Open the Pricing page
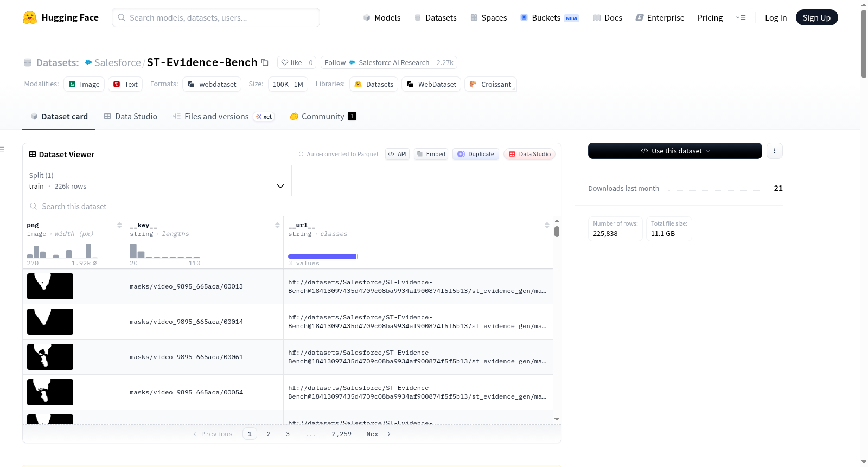 [x=710, y=17]
